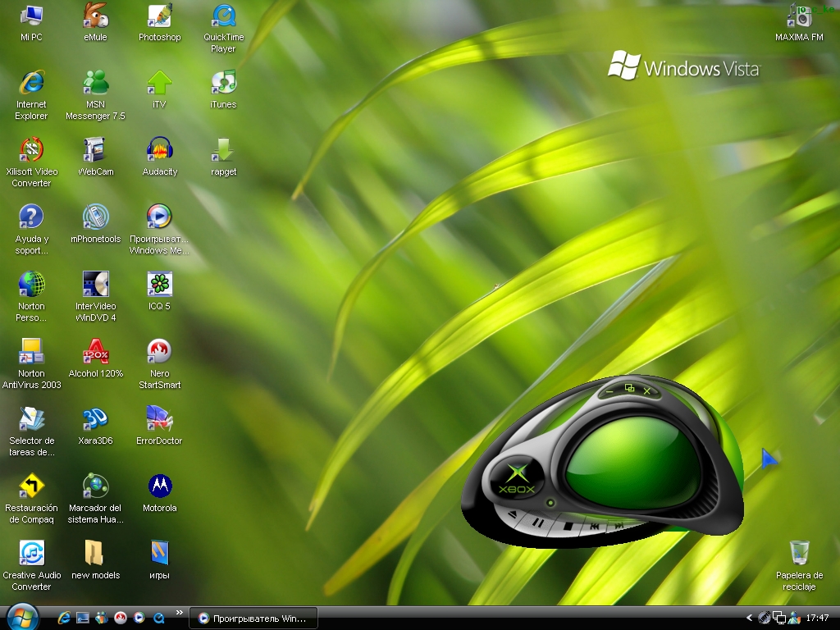Screen dimensions: 840x630
Task: Open the Mi PC desktop icon
Action: (31, 16)
